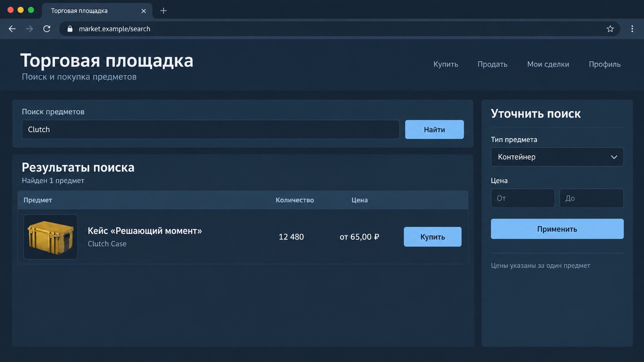The image size is (644, 362).
Task: Click the search field containing Clutch
Action: pyautogui.click(x=211, y=130)
